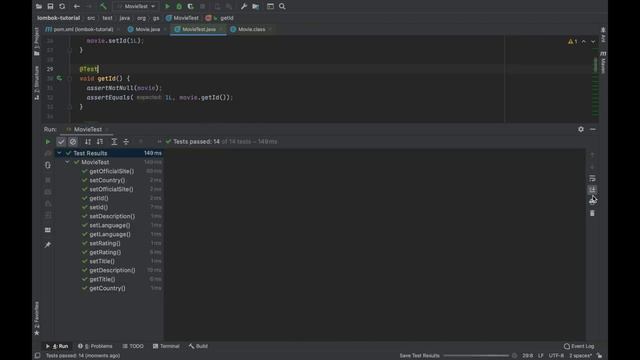Screen dimensions: 640x360
Task: Click the MovieTest breadcrumb
Action: click(x=182, y=18)
